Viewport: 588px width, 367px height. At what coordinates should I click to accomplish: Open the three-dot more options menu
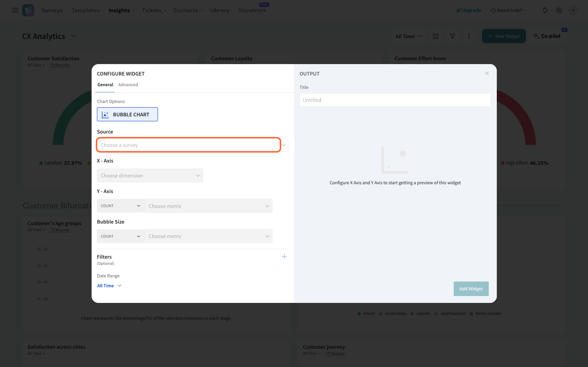coord(469,36)
